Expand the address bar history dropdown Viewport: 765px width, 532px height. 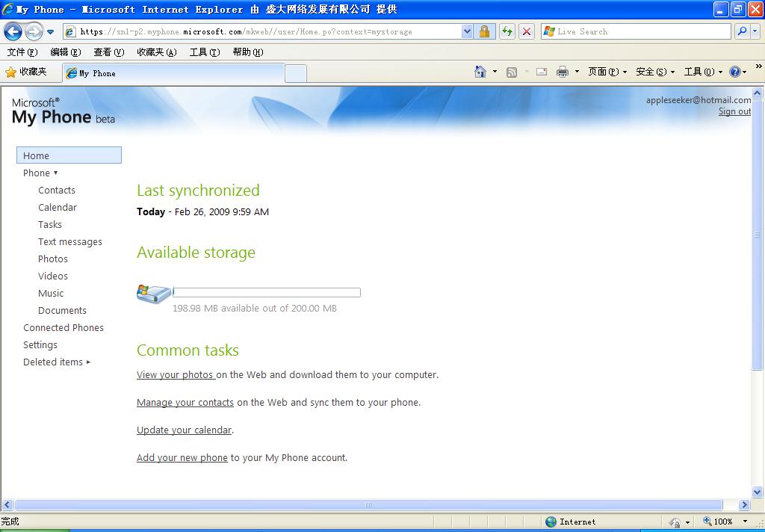coord(467,31)
